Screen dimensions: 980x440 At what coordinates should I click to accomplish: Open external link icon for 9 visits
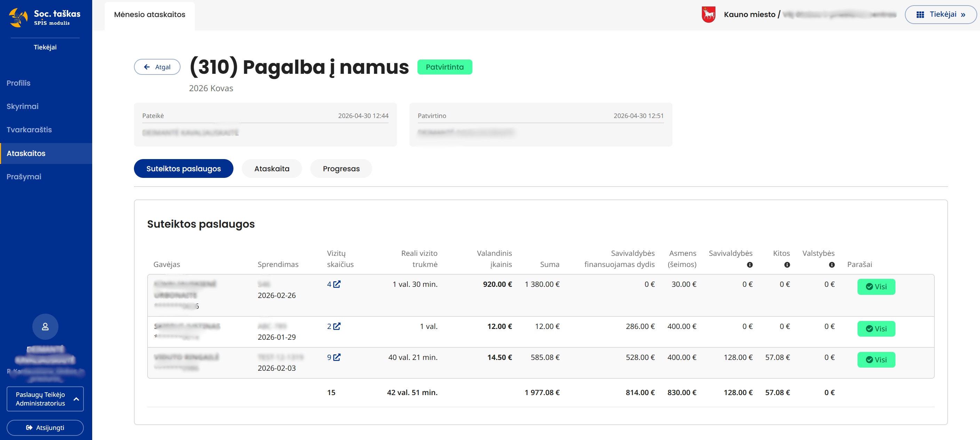[x=337, y=357]
